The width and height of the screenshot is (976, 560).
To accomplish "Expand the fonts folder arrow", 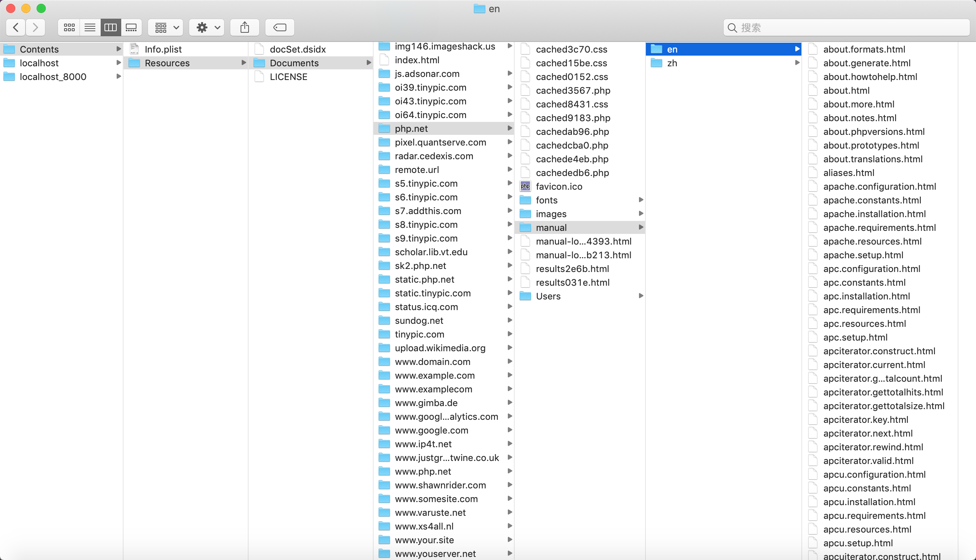I will click(x=641, y=200).
